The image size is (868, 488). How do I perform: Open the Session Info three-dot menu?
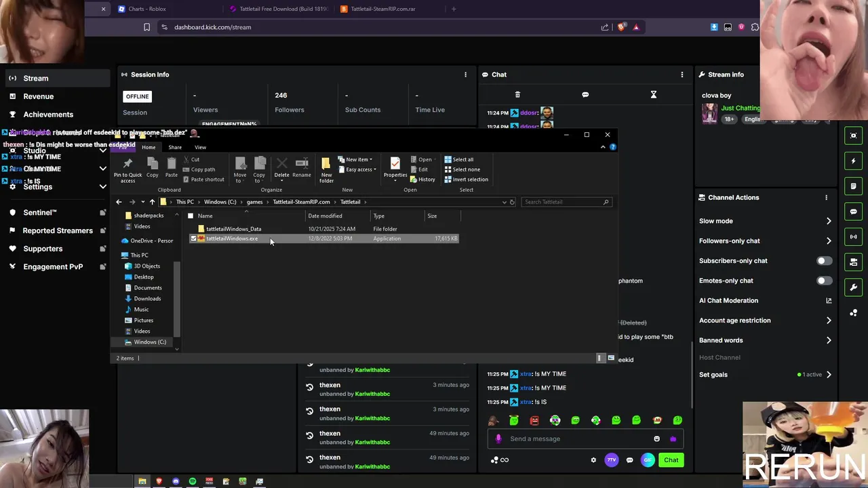point(465,75)
